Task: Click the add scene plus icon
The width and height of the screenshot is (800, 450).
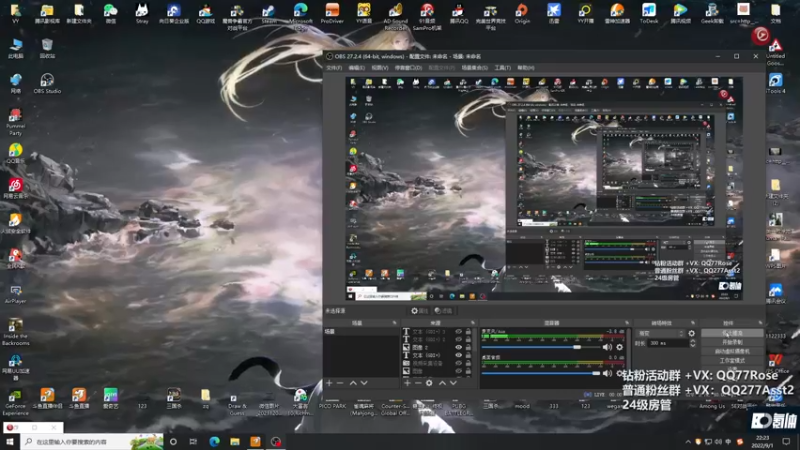Action: [329, 383]
